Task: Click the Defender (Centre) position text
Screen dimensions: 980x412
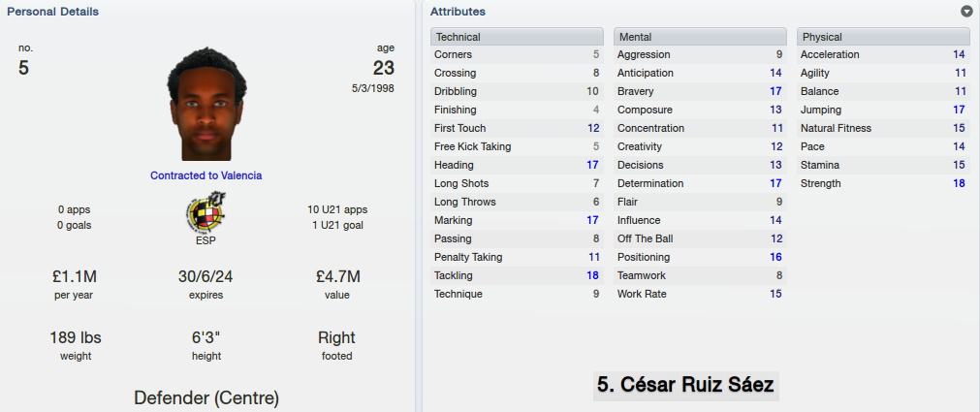Action: (x=206, y=397)
